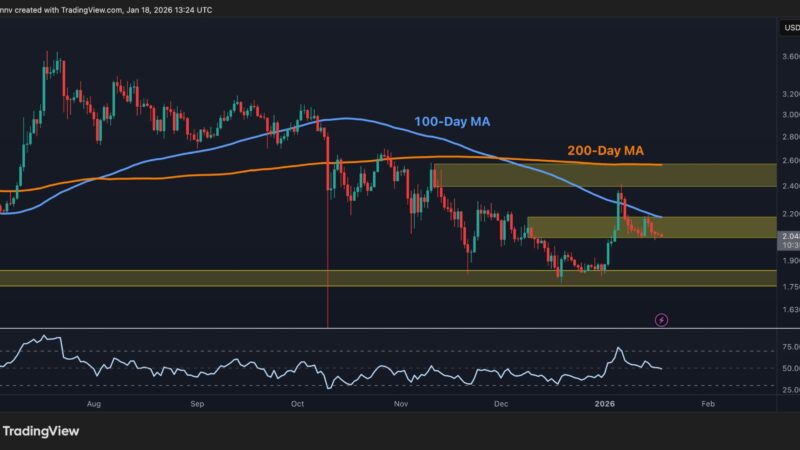Click the Aug label on time axis
800x450 pixels.
pos(94,404)
